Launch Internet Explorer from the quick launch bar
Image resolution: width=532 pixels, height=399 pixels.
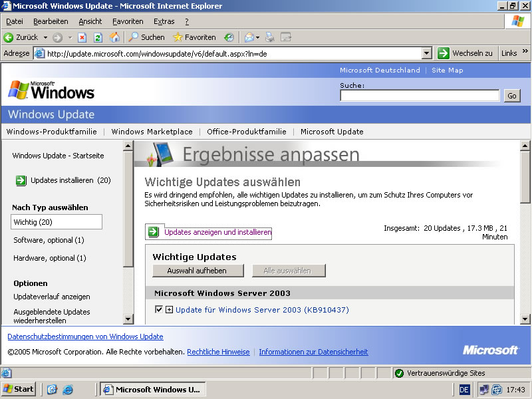[x=67, y=390]
